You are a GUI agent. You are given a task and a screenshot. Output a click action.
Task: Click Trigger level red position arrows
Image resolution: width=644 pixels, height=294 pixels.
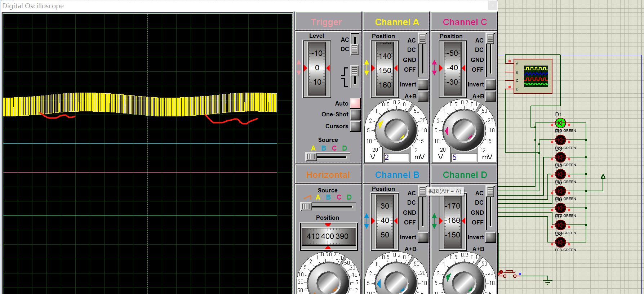coord(299,68)
